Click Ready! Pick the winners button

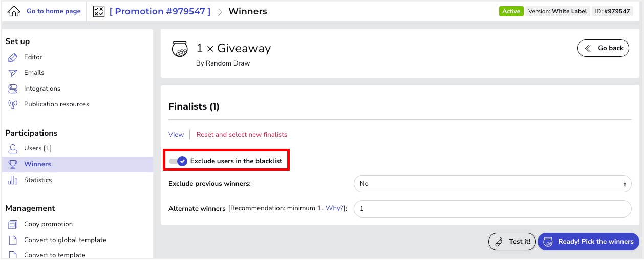click(588, 242)
